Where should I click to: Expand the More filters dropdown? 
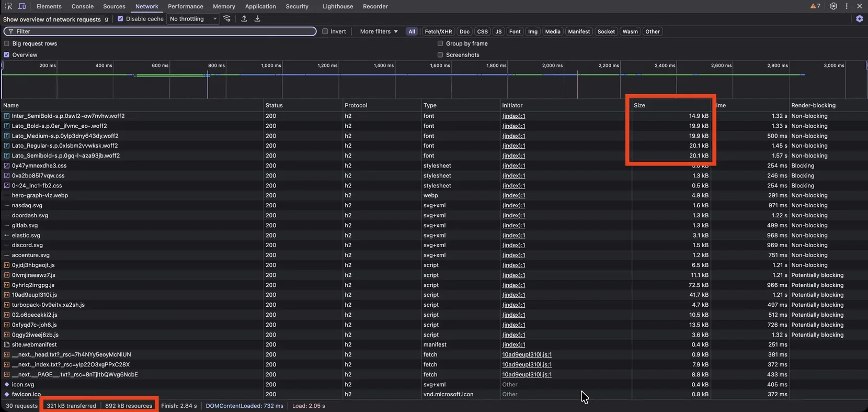point(379,31)
